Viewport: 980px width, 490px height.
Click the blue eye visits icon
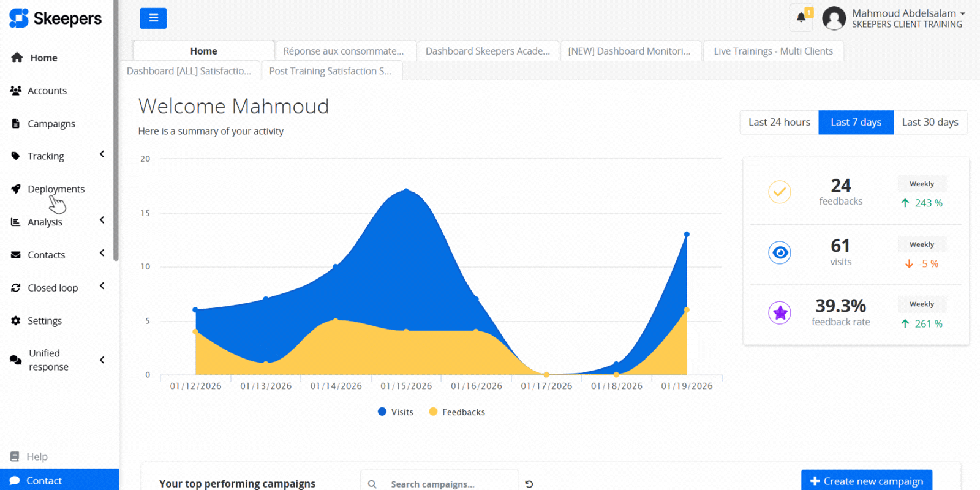[780, 252]
